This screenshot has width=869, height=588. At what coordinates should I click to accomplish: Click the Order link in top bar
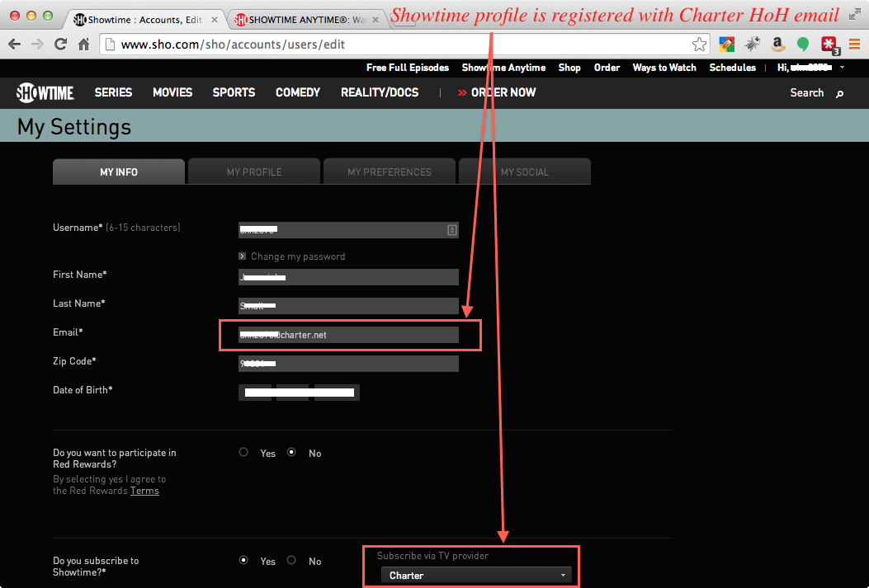[607, 68]
